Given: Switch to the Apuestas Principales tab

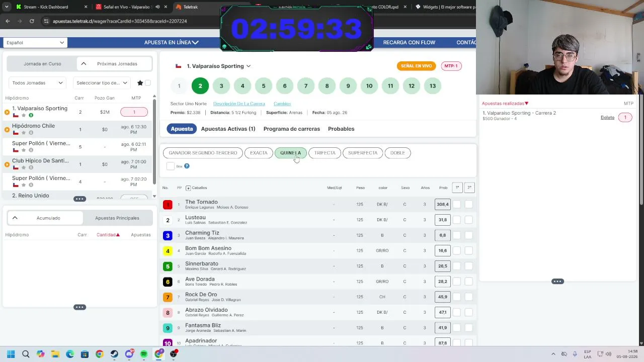Looking at the screenshot, I should pyautogui.click(x=117, y=218).
